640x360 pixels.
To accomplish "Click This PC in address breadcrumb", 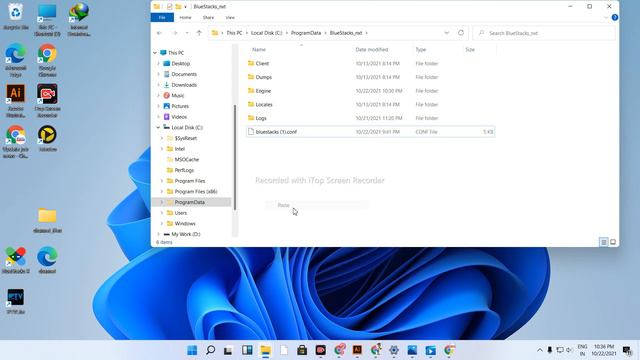I will [234, 33].
